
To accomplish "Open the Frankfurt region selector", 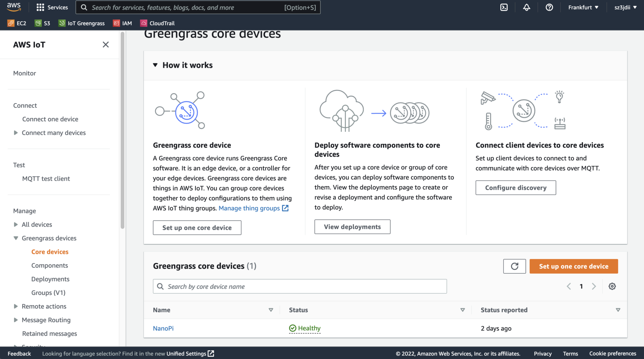I will coord(583,7).
